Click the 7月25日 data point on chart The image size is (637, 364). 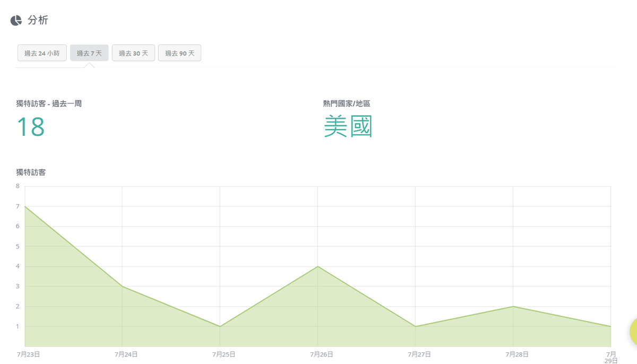coord(220,326)
